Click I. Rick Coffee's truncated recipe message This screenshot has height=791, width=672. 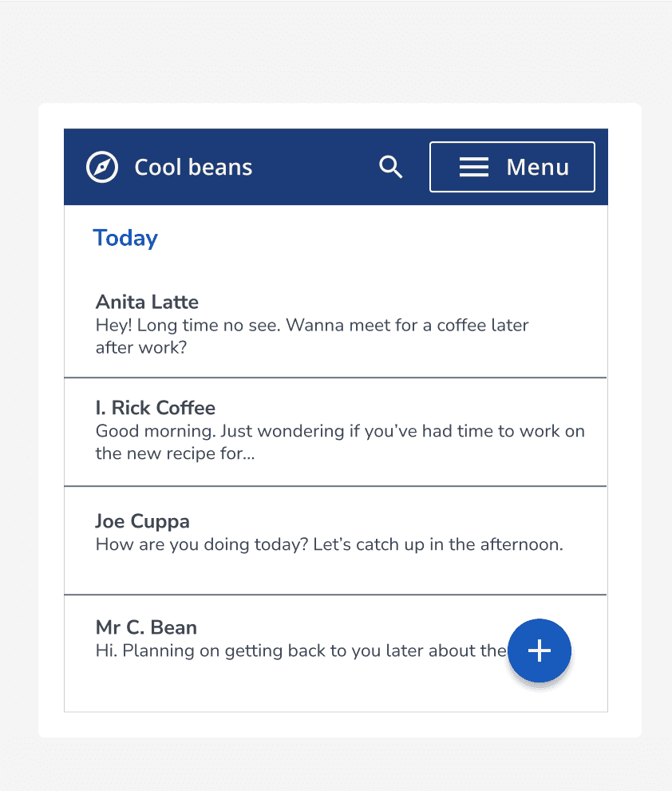click(x=339, y=441)
